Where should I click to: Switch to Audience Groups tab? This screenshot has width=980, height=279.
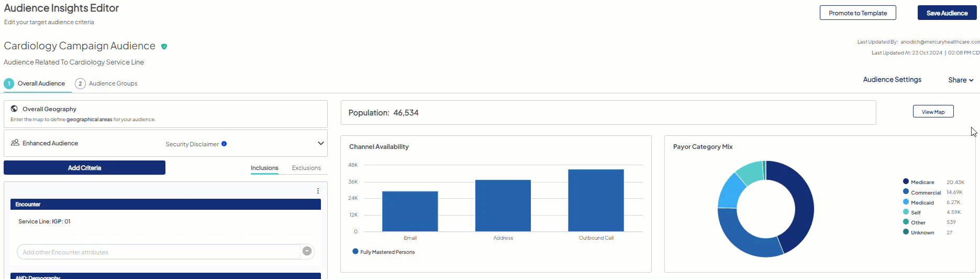click(113, 83)
